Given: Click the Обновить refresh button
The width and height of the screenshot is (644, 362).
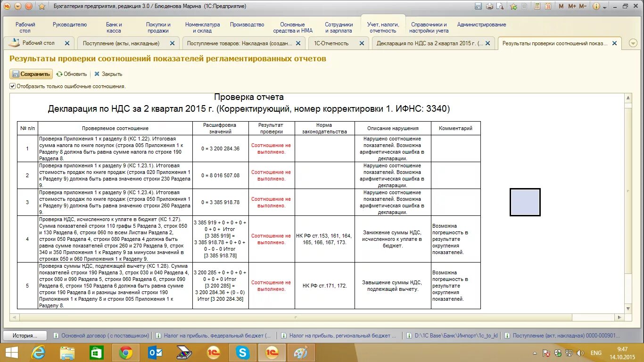Looking at the screenshot, I should (72, 74).
